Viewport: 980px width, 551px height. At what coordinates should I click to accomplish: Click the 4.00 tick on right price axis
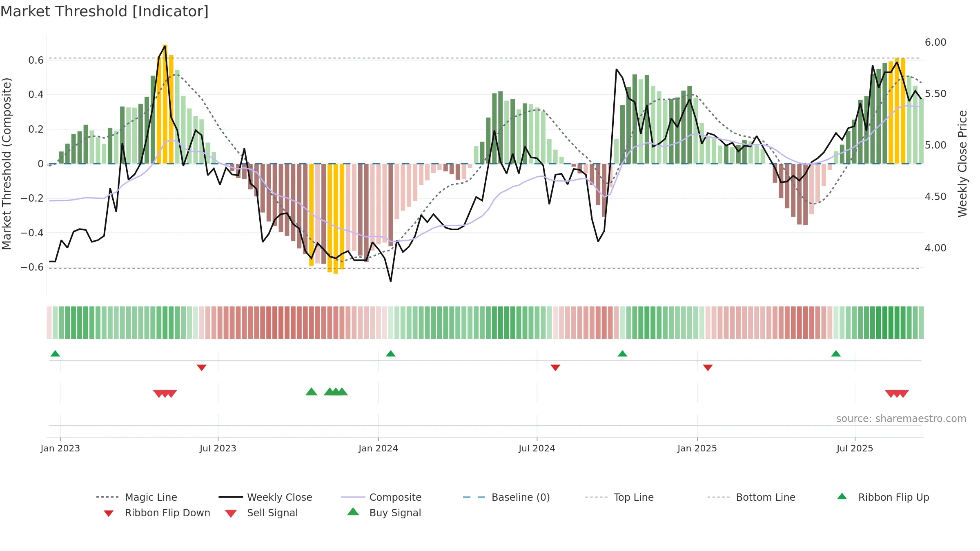click(x=935, y=248)
